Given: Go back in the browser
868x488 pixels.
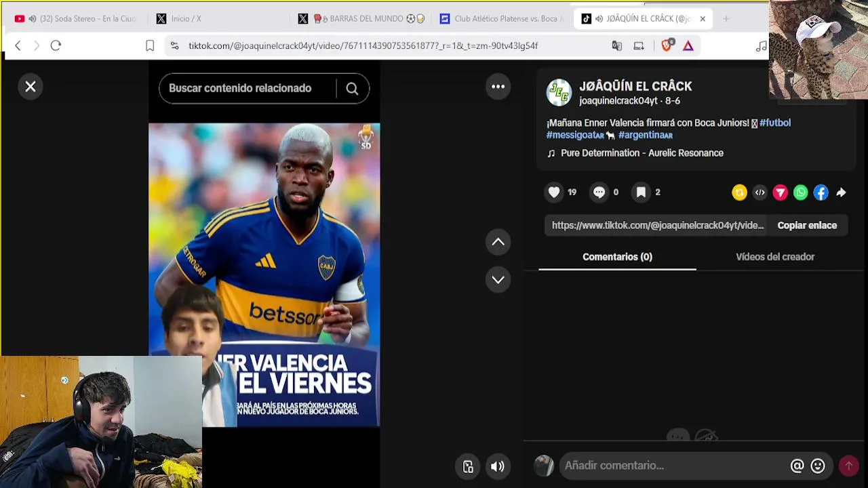Looking at the screenshot, I should (18, 45).
